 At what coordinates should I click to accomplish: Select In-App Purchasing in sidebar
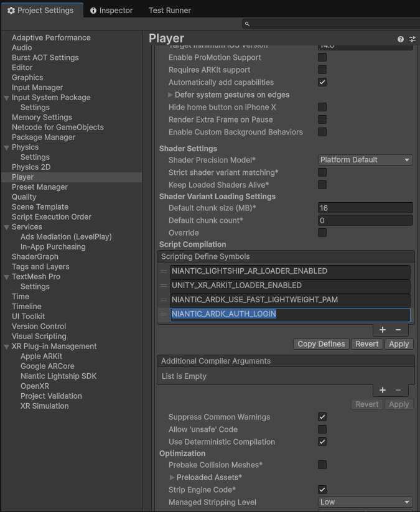pyautogui.click(x=53, y=247)
